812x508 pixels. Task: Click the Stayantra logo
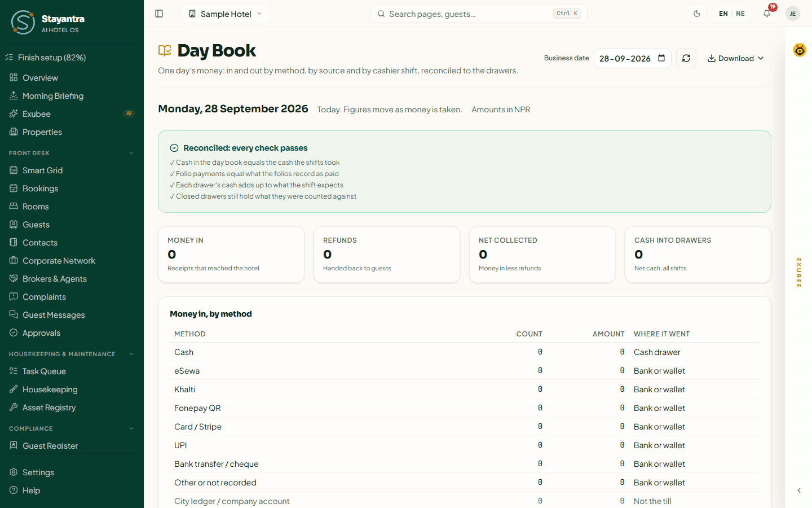23,22
